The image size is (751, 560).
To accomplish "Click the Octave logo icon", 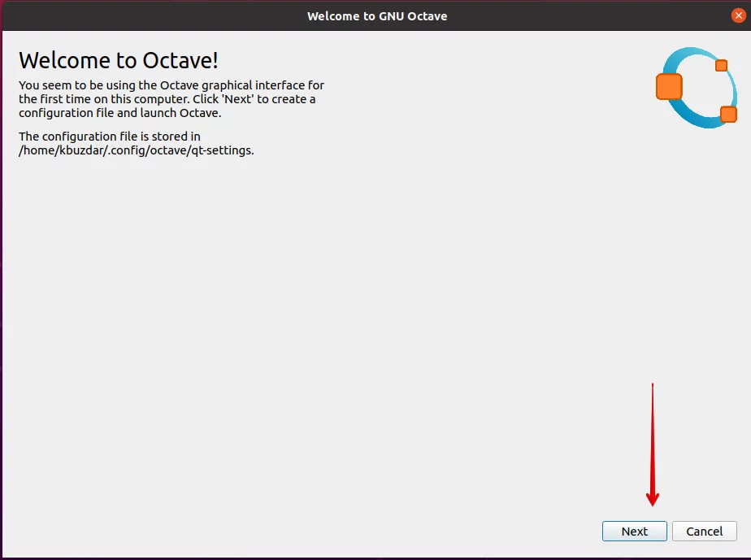I will [697, 88].
